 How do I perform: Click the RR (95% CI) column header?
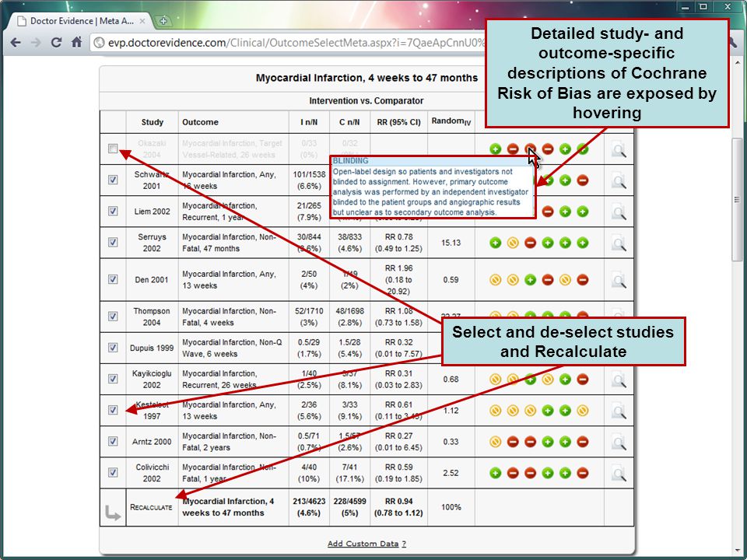coord(398,122)
